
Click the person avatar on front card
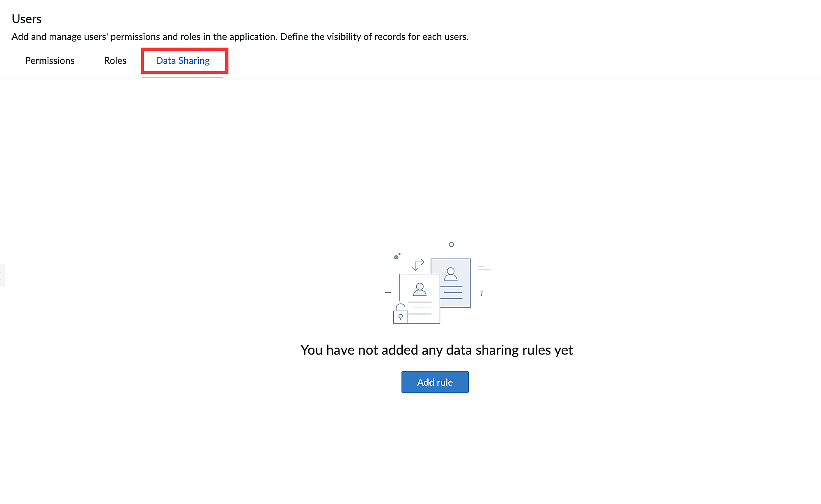click(420, 289)
